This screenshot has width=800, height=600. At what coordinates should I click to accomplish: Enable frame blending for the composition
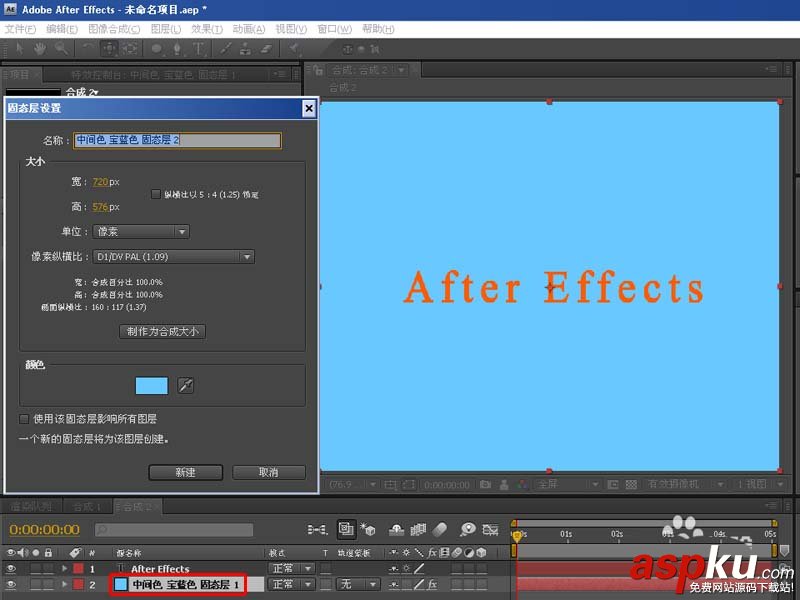point(418,530)
